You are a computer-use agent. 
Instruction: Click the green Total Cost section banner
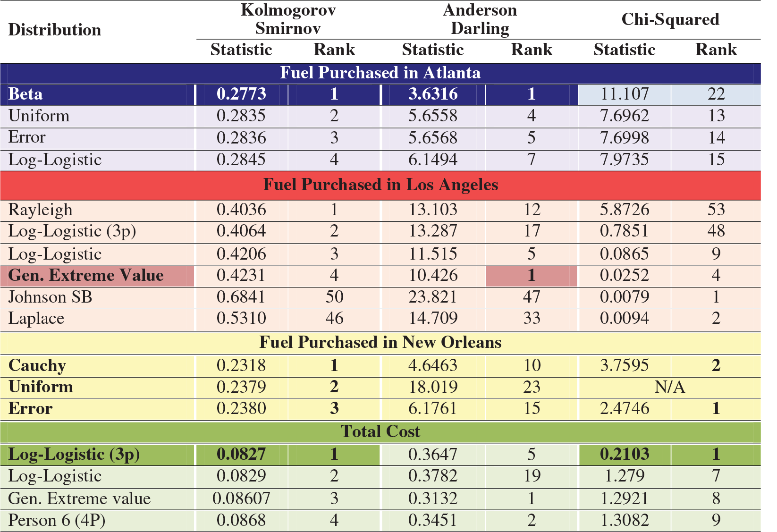pos(380,431)
